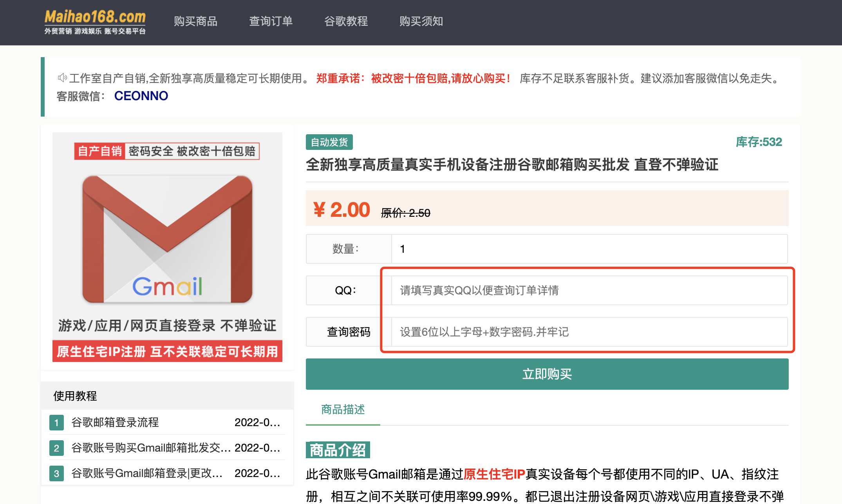Open the 购买商品 menu

pos(196,22)
